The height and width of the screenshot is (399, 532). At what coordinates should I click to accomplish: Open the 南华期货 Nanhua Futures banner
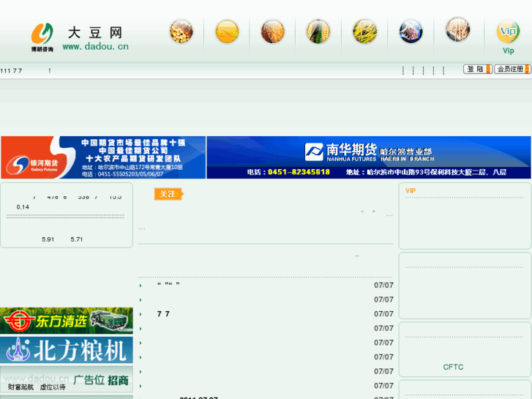click(369, 157)
